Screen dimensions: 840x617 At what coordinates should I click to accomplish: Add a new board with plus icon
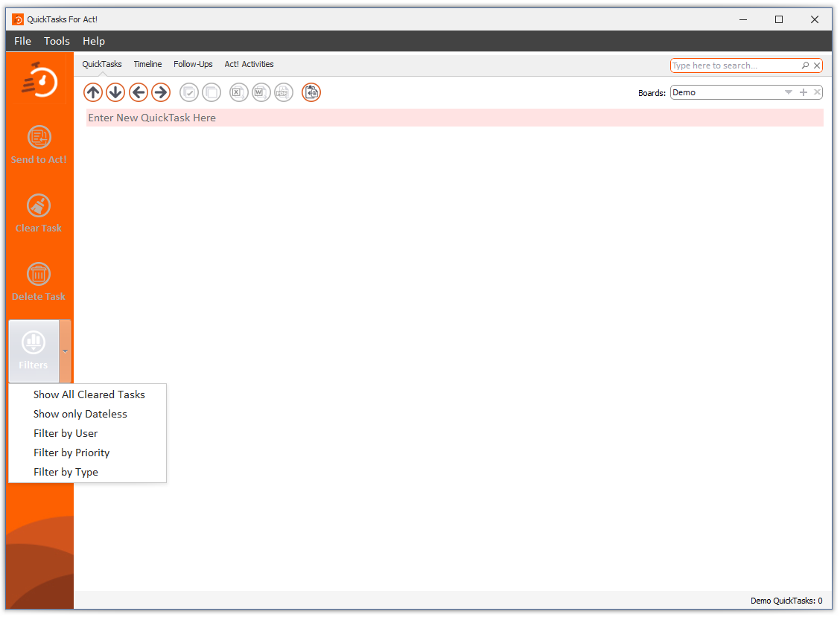coord(803,92)
